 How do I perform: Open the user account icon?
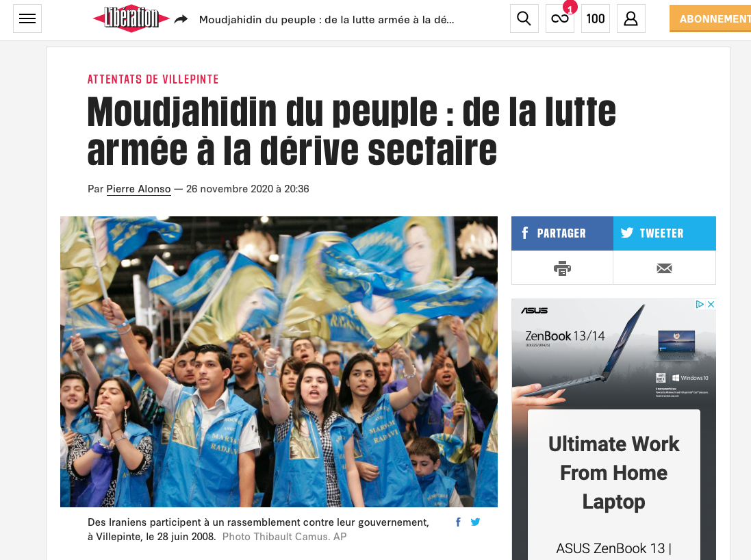pyautogui.click(x=631, y=18)
